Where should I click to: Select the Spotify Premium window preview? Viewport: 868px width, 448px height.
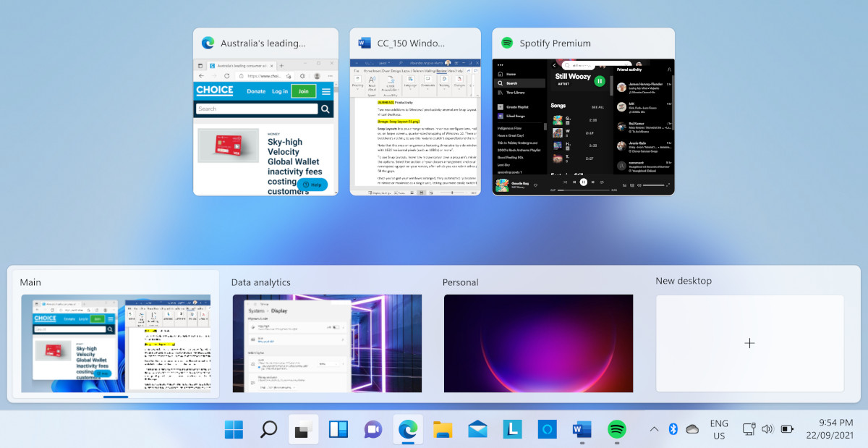pyautogui.click(x=583, y=127)
